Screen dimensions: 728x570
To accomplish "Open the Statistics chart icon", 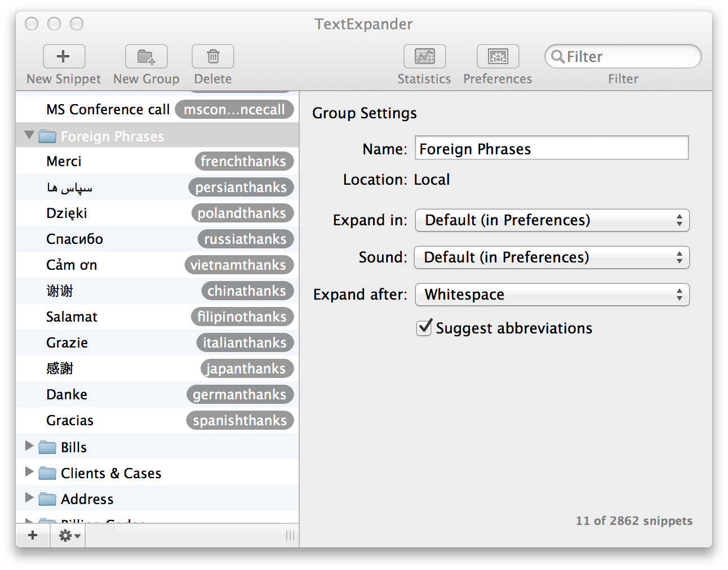I will pos(424,56).
